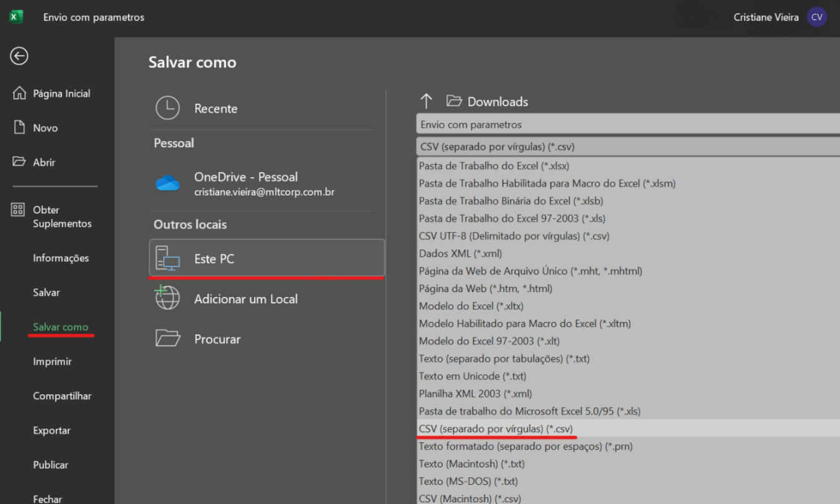Viewport: 840px width, 504px height.
Task: Open Publicar in the sidebar
Action: [51, 465]
